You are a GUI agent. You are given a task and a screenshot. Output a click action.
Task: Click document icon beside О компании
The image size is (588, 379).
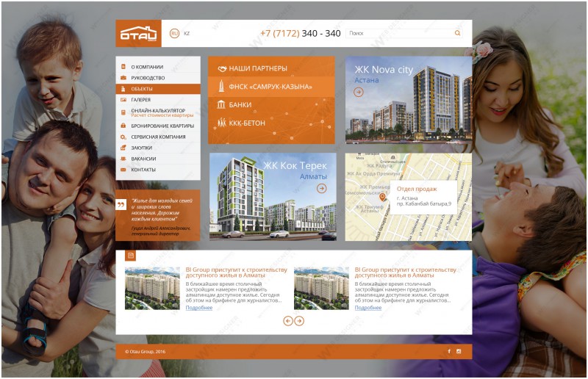tap(123, 67)
